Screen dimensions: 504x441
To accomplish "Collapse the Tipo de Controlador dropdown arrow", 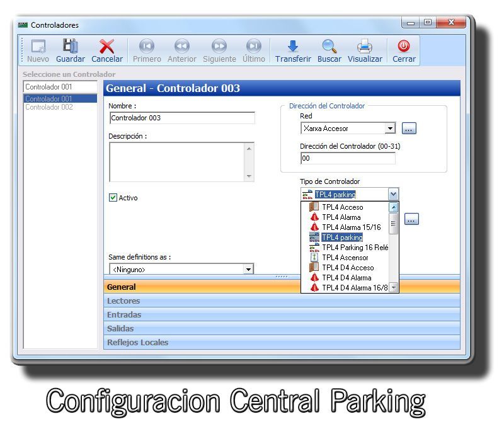I will pyautogui.click(x=393, y=194).
